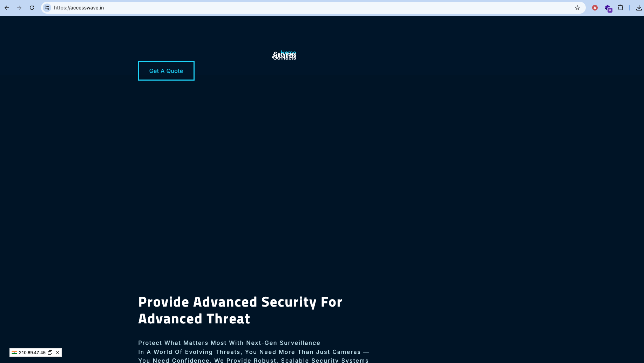Reload the accesswave.in page
Image resolution: width=644 pixels, height=363 pixels.
[x=32, y=8]
